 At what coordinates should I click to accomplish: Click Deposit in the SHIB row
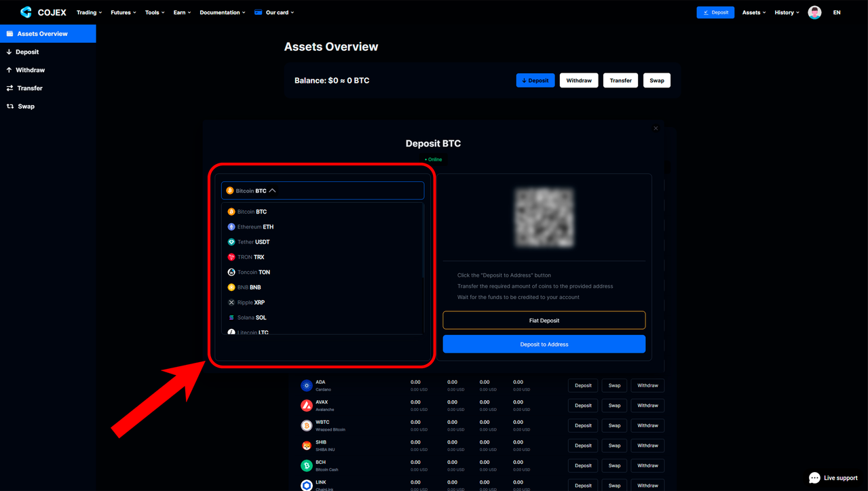click(583, 446)
